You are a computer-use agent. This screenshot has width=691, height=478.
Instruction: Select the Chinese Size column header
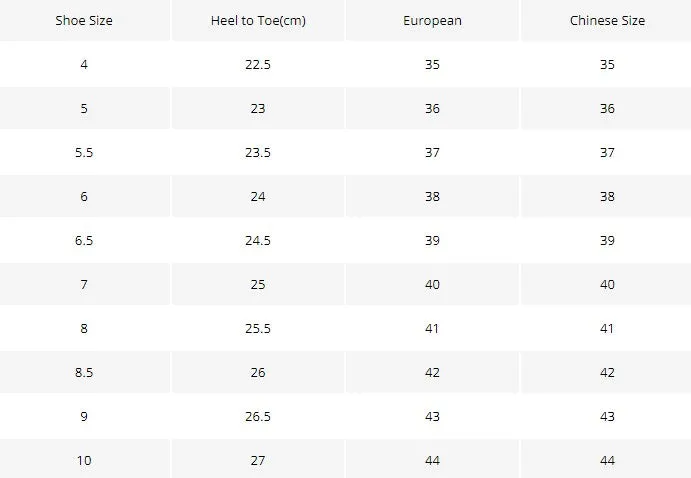click(x=607, y=21)
